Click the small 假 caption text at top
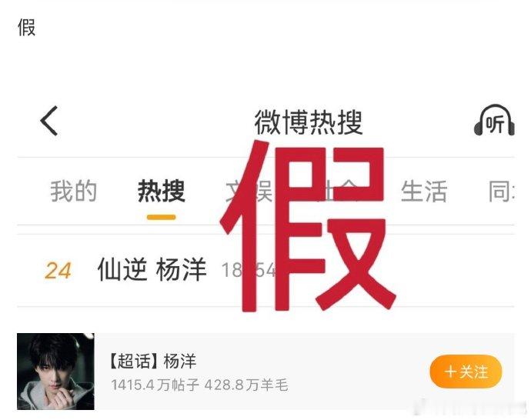The image size is (531, 420). coord(26,27)
